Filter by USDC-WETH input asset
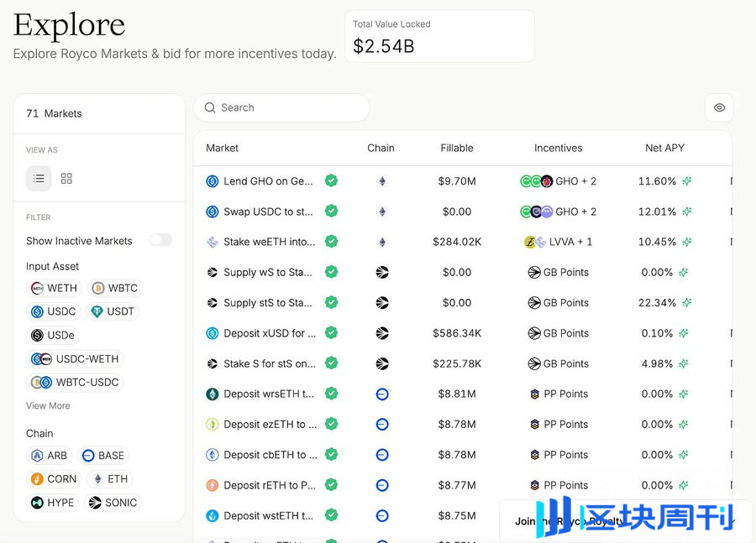 75,359
